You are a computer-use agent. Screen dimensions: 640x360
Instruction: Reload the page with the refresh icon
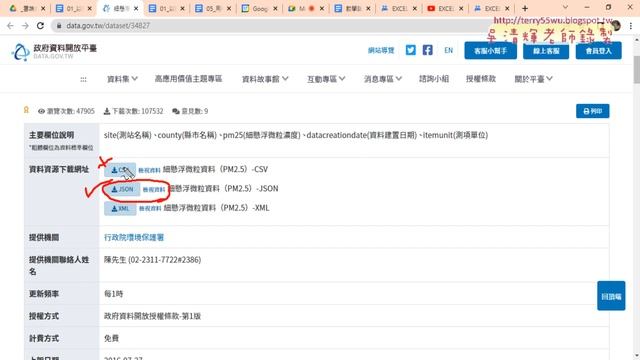coord(40,26)
